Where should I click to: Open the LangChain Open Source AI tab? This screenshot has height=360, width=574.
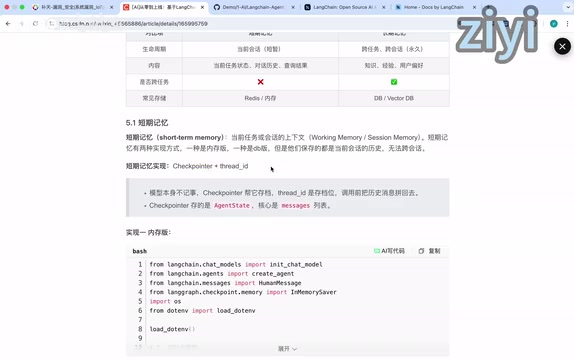tap(345, 7)
